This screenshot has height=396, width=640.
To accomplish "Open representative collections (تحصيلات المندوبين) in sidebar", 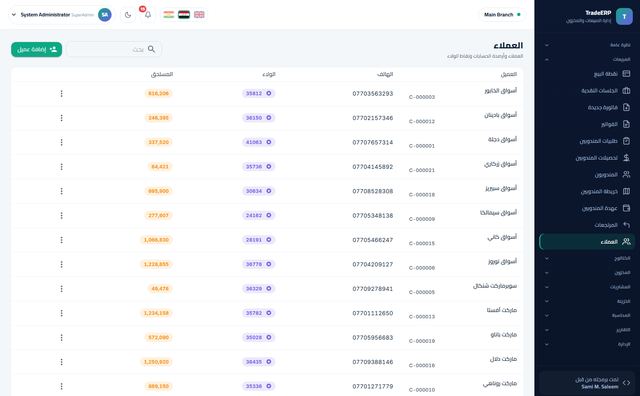I will [x=587, y=158].
